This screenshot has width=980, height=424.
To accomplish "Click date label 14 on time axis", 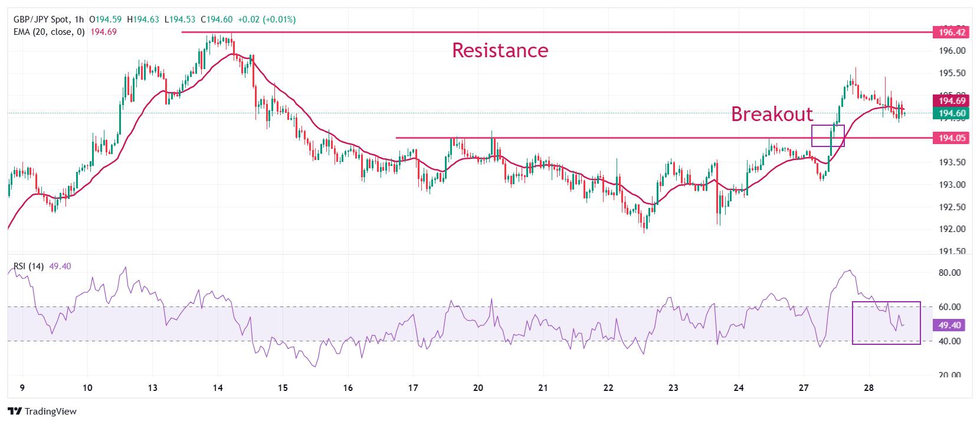I will pos(217,388).
